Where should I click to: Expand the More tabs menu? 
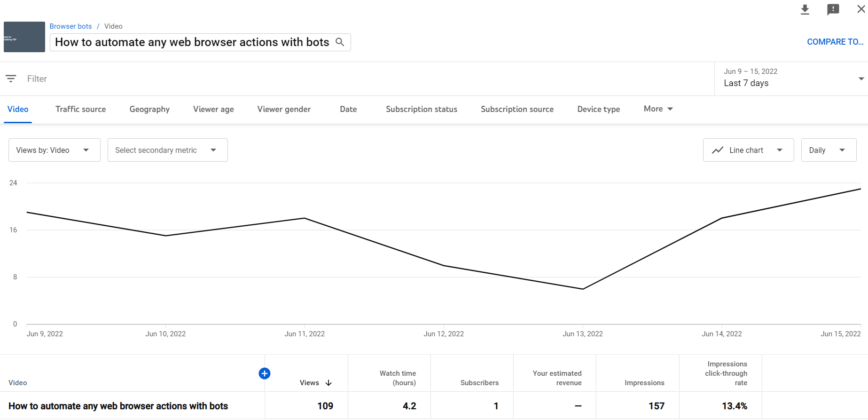tap(658, 109)
